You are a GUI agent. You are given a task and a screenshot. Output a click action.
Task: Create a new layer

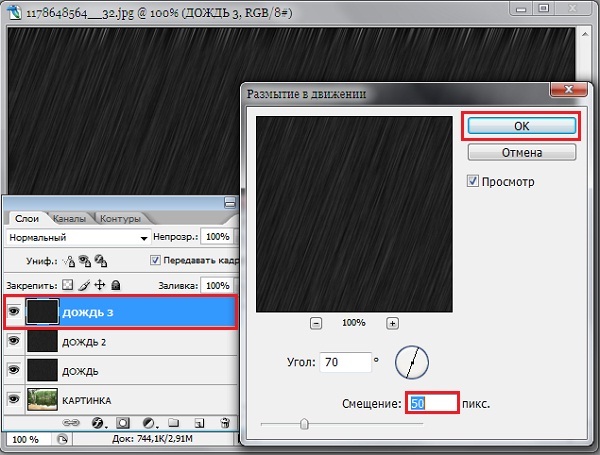[199, 423]
